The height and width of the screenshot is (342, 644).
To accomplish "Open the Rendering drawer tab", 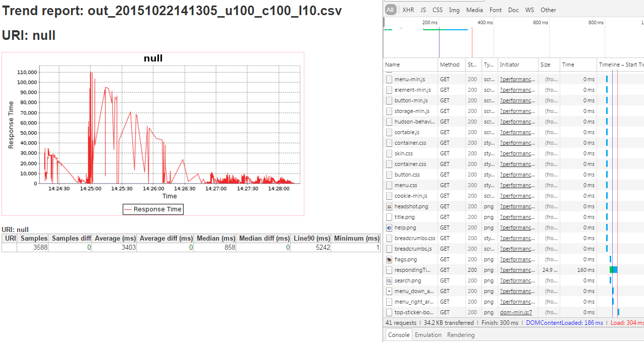I will tap(461, 335).
